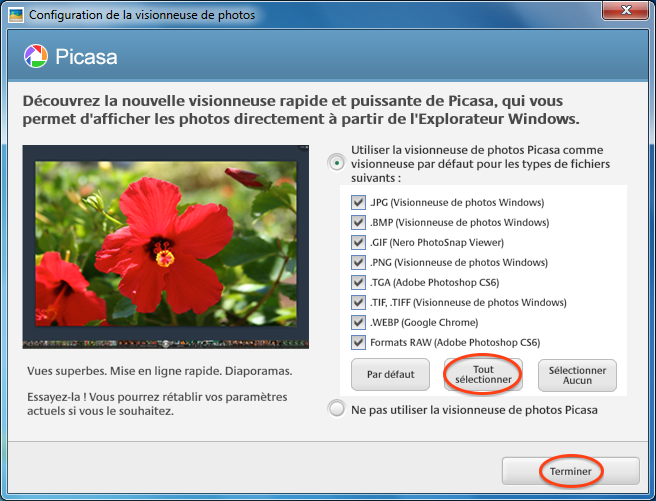Click the '.JPG (Visionneuse de photos Windows)' label
The image size is (656, 501).
click(457, 202)
